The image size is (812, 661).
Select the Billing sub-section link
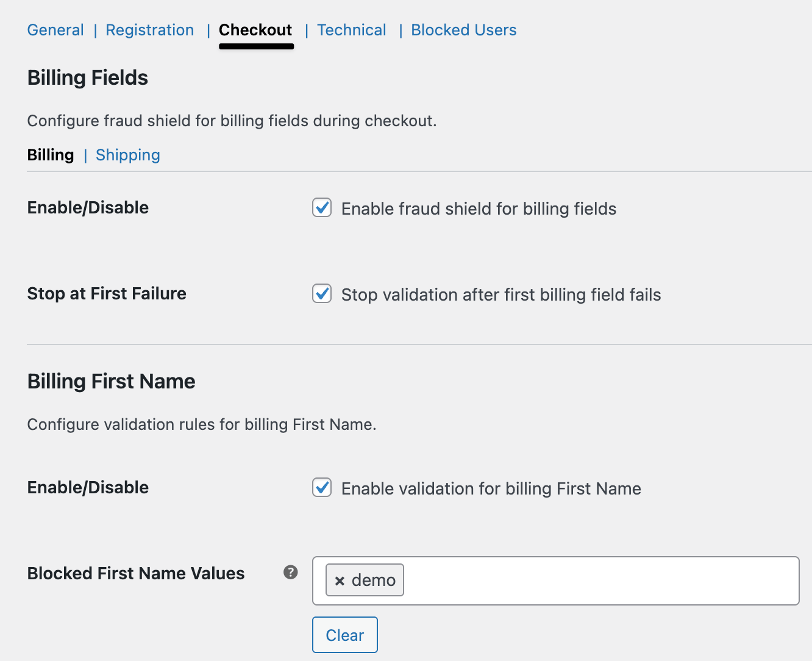pos(51,155)
